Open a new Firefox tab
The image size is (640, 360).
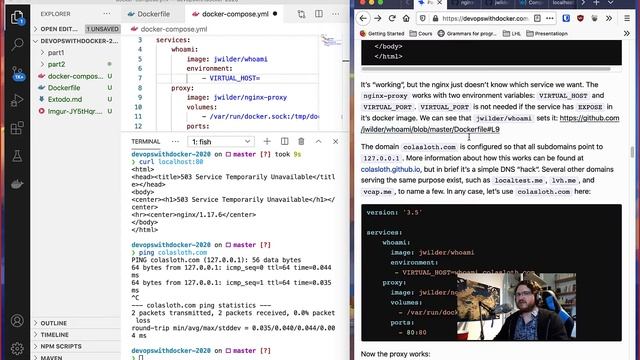coord(596,3)
